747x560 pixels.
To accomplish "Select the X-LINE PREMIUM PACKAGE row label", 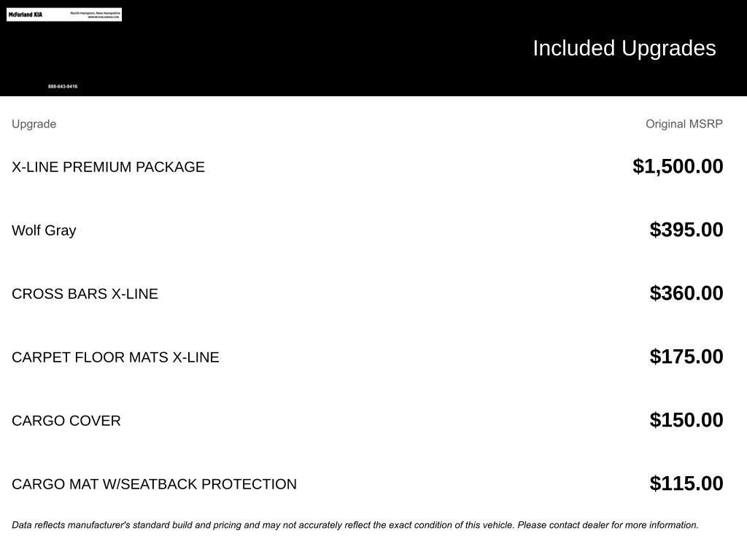I will (x=108, y=167).
